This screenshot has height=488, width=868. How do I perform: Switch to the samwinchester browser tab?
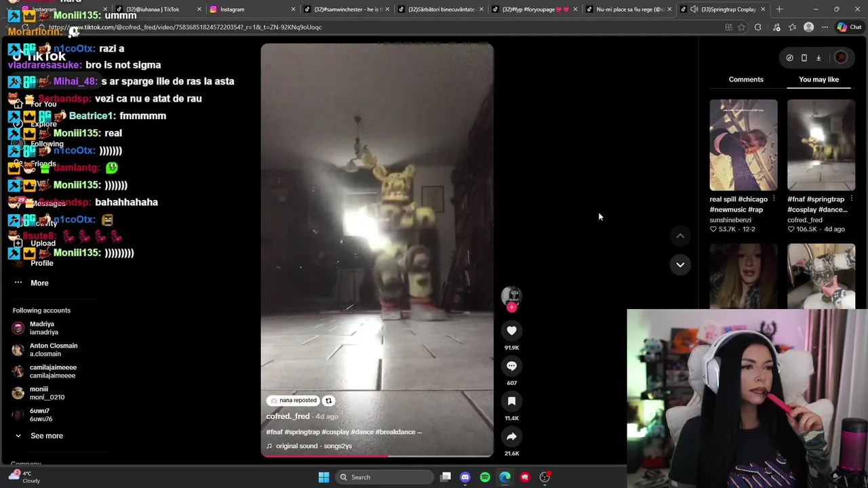point(347,9)
